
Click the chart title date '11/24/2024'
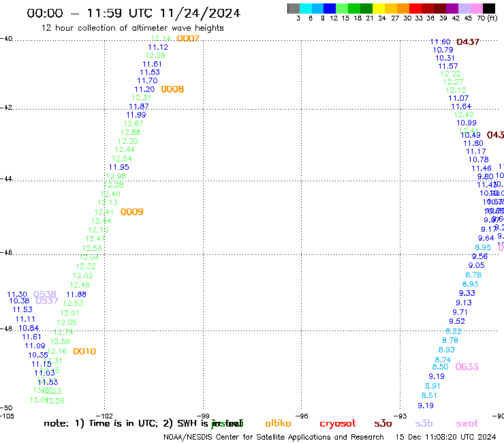point(200,13)
